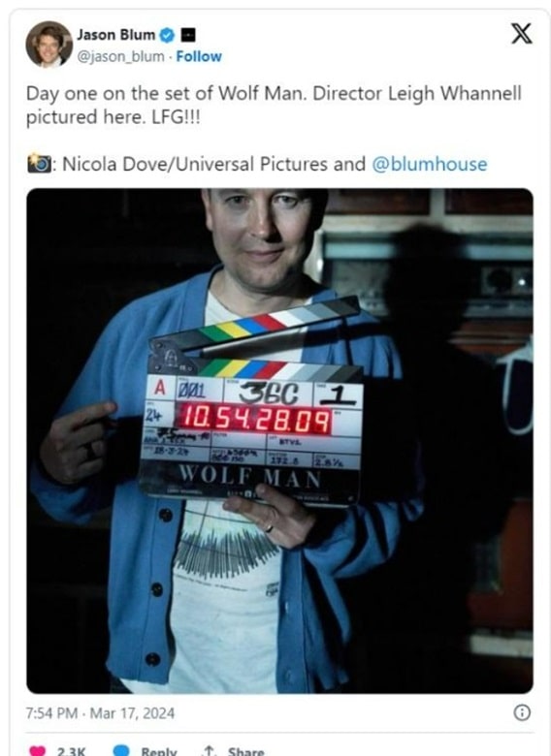The width and height of the screenshot is (551, 756).
Task: Click the black affiliate badge beside name
Action: coord(188,35)
